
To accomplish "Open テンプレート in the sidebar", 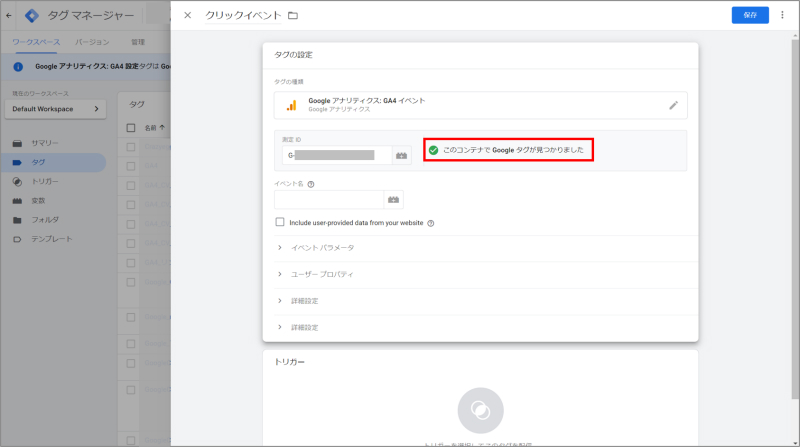I will pyautogui.click(x=53, y=239).
